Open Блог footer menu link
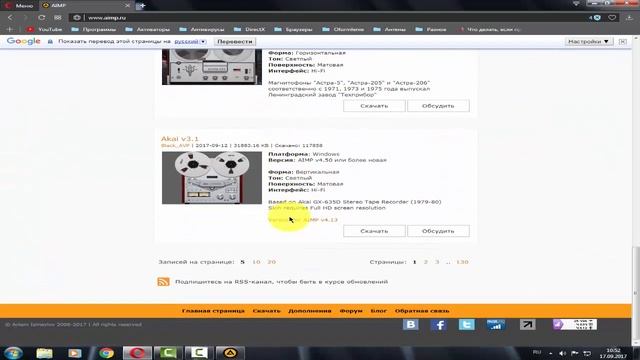 (378, 311)
